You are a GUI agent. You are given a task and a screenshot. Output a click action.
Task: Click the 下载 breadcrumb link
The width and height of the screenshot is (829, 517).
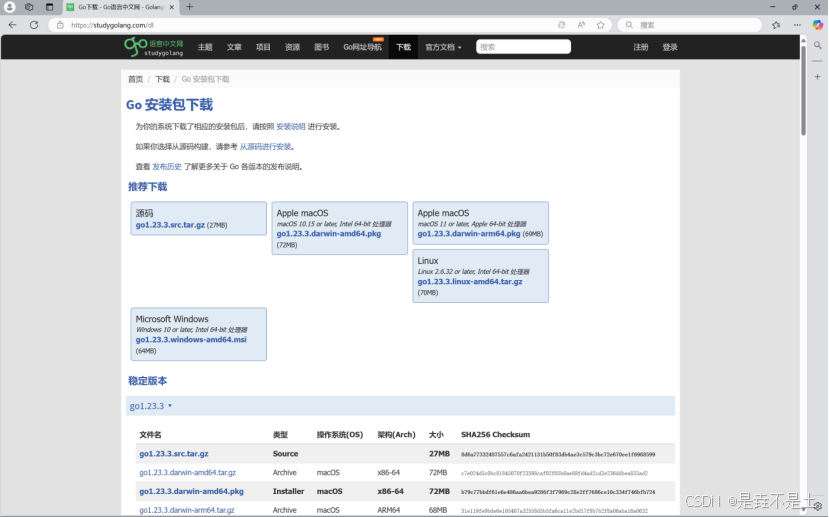point(162,79)
